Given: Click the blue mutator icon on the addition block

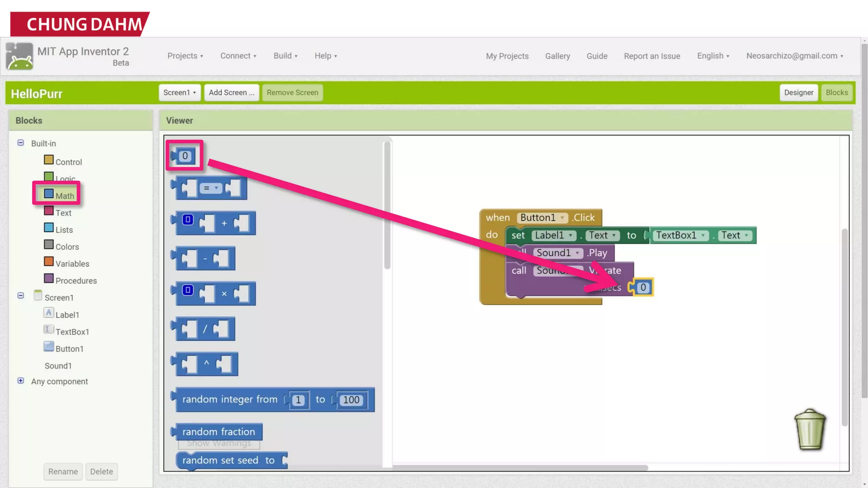Looking at the screenshot, I should click(188, 220).
